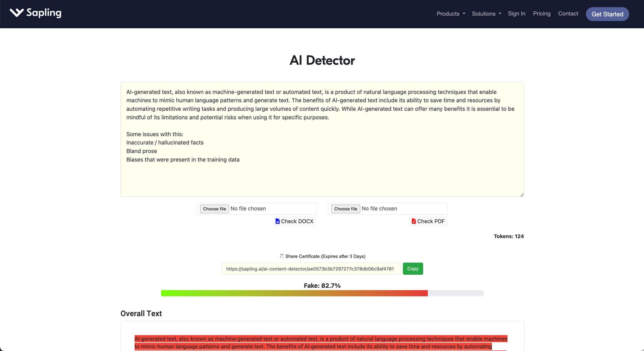Click inside the AI Detector text area
This screenshot has width=644, height=351.
322,175
